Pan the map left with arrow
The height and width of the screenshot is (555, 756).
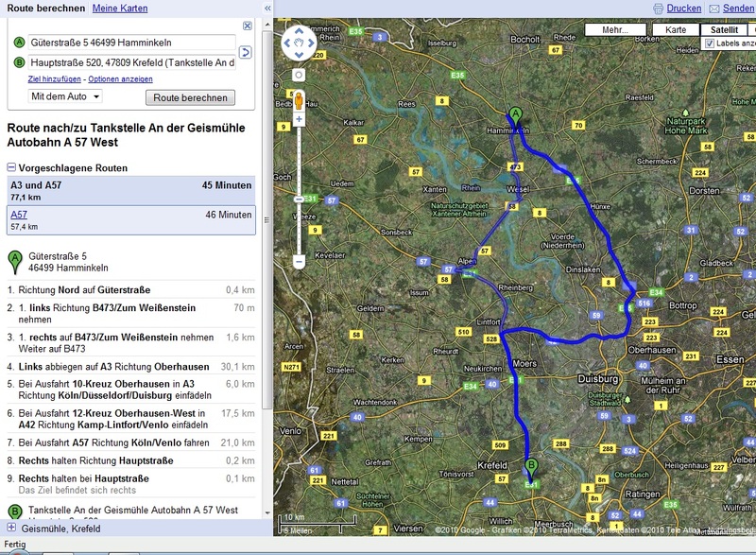tap(287, 43)
